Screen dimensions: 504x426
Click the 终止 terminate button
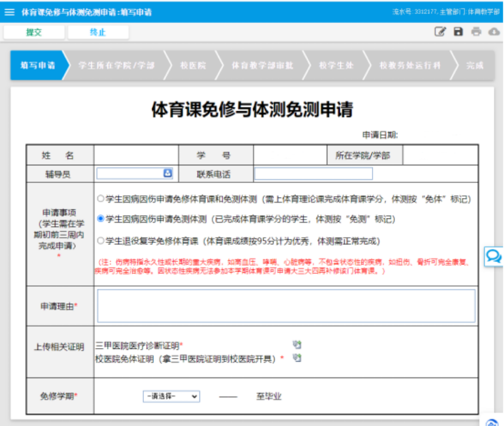click(x=98, y=32)
